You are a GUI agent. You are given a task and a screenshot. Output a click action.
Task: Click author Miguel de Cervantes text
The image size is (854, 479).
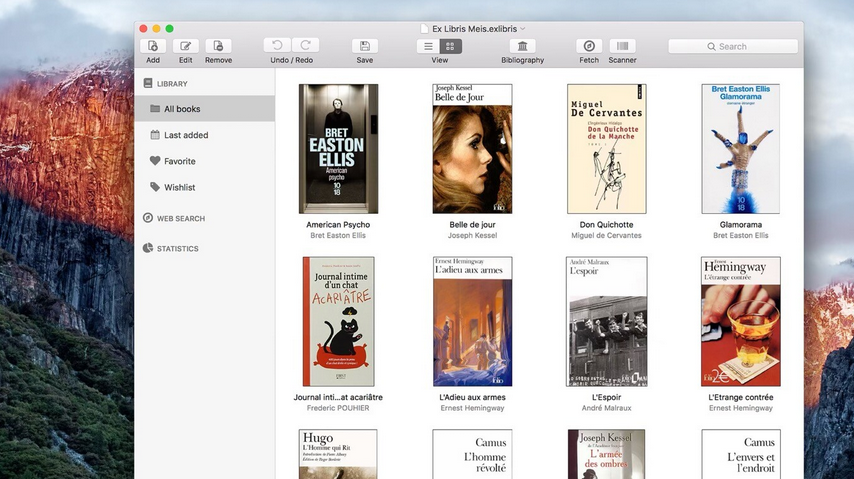coord(606,235)
